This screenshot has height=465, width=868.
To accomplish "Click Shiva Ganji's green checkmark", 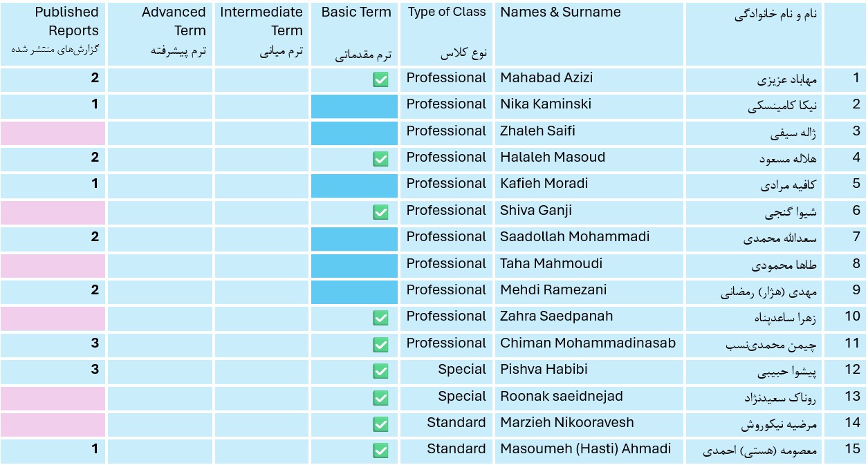I will (380, 212).
